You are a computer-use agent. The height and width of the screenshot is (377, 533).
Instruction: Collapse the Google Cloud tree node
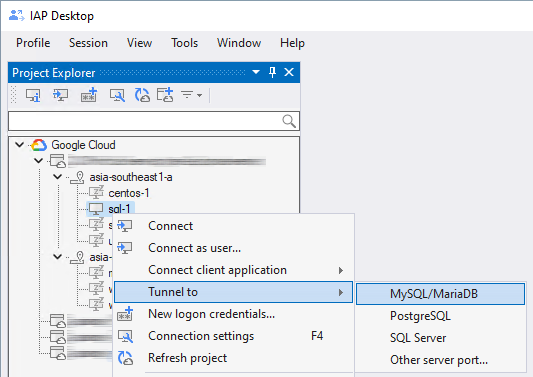point(20,145)
